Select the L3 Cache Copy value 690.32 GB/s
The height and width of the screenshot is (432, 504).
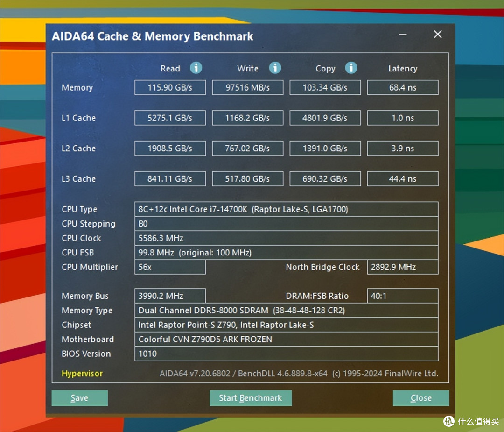click(x=325, y=179)
